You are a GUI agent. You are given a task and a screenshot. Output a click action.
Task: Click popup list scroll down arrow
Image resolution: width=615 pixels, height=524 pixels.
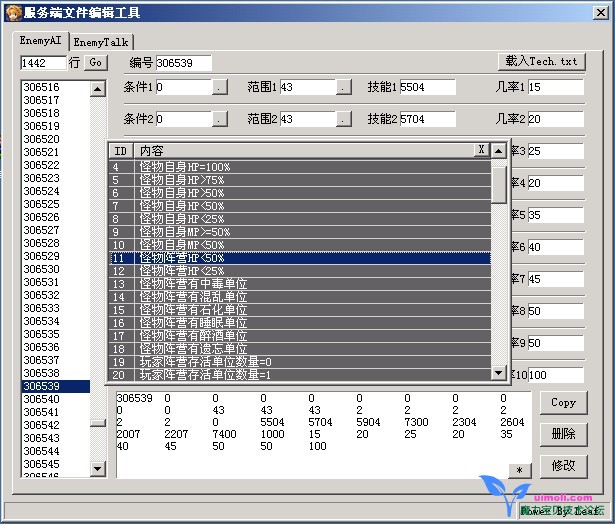coord(498,373)
